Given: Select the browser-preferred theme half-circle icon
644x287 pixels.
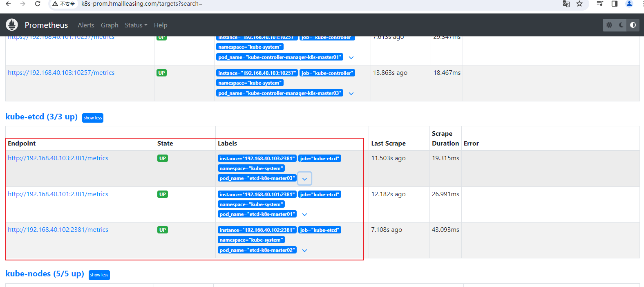Looking at the screenshot, I should 633,25.
